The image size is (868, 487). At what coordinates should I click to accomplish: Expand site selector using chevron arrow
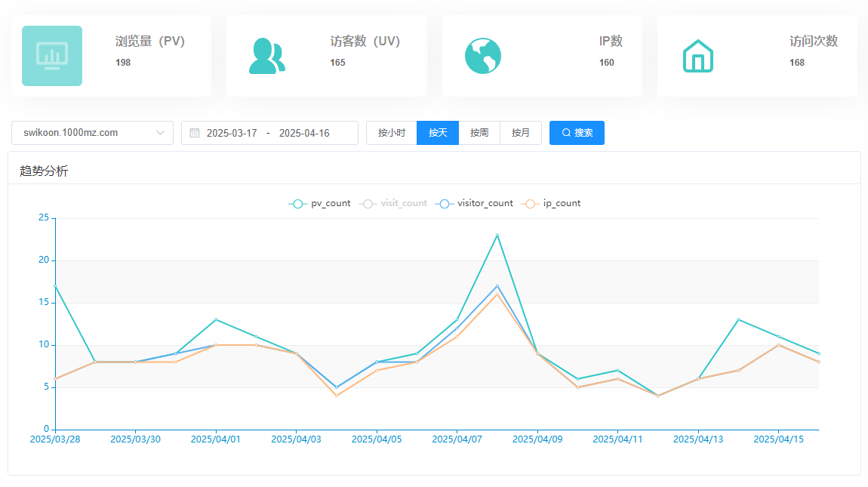coord(161,133)
